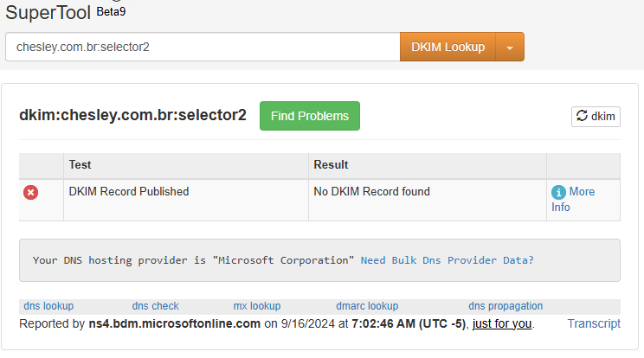Click the Result column header
The height and width of the screenshot is (358, 644).
click(331, 165)
